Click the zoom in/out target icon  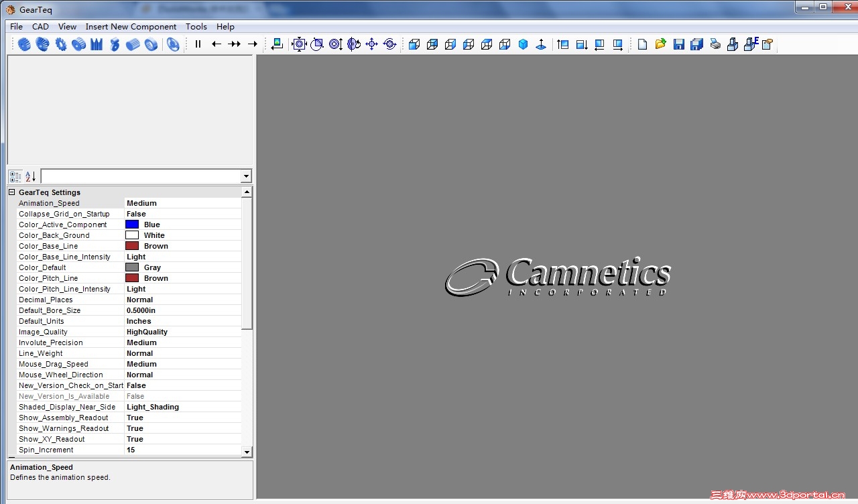click(x=336, y=44)
